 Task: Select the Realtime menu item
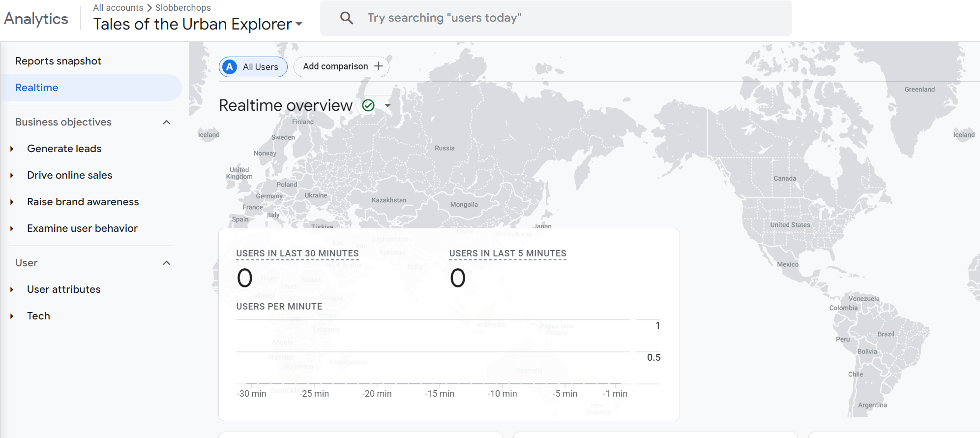[x=91, y=88]
